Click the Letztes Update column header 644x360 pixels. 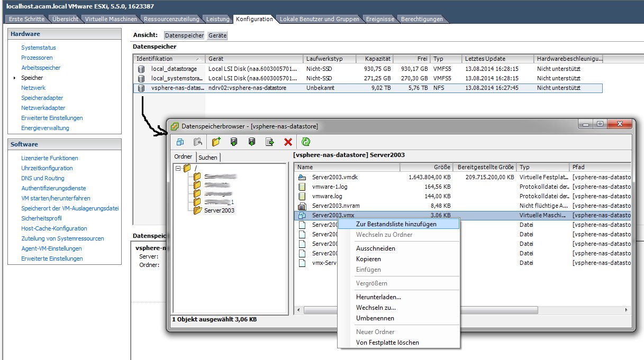(x=497, y=59)
